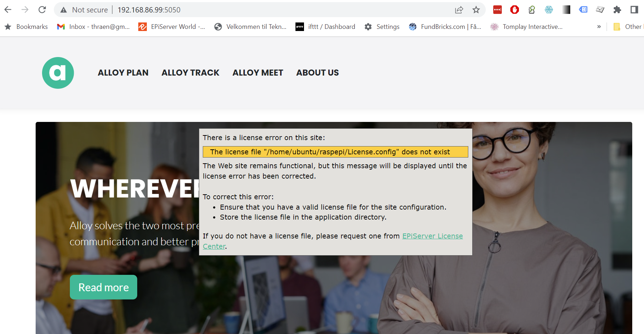Open FundBricks.com bookmark
Viewport: 644px width, 334px height.
[445, 27]
